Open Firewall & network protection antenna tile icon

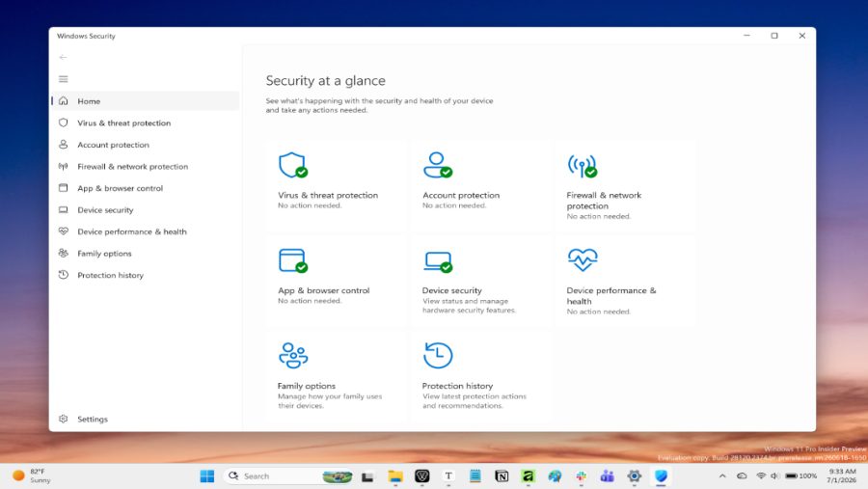(x=582, y=165)
